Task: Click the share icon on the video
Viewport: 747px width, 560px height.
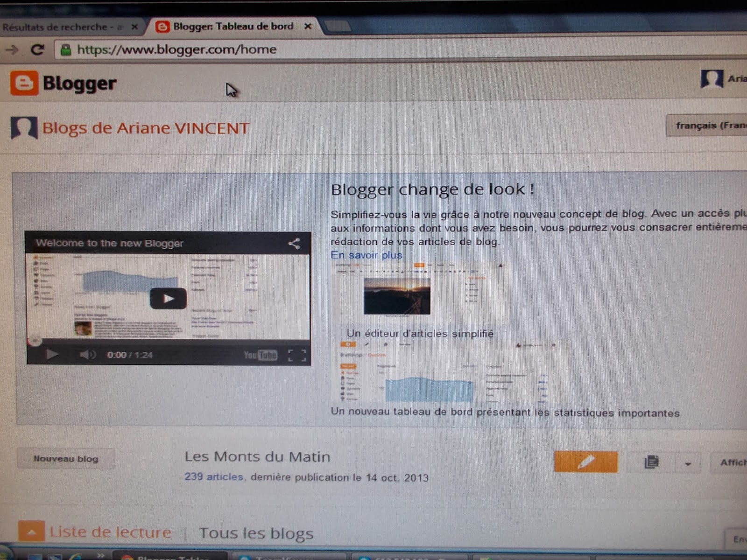Action: point(294,243)
